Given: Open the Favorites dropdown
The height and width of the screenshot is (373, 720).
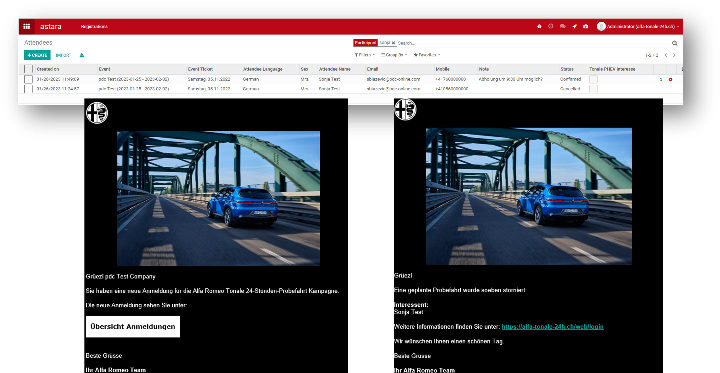Looking at the screenshot, I should click(427, 55).
